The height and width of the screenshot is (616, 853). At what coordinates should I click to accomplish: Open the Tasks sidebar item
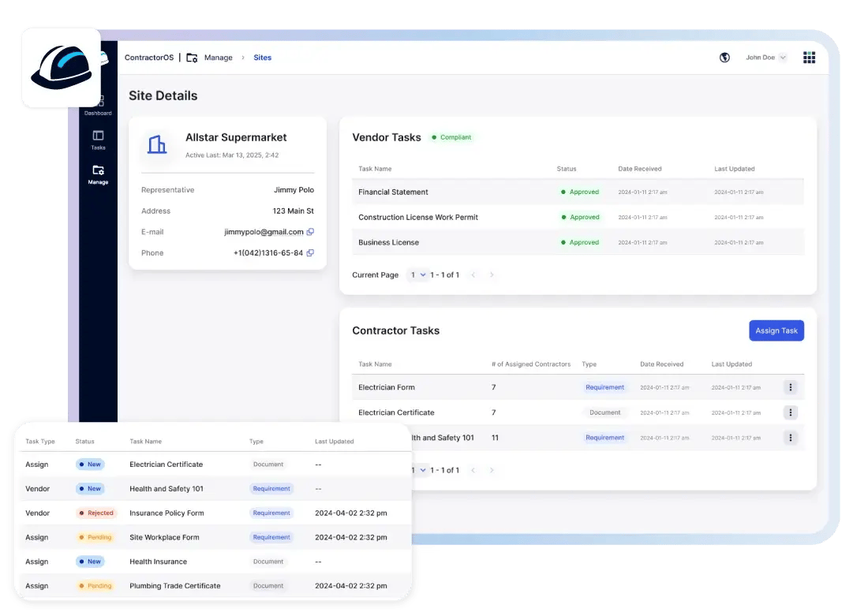[x=98, y=140]
